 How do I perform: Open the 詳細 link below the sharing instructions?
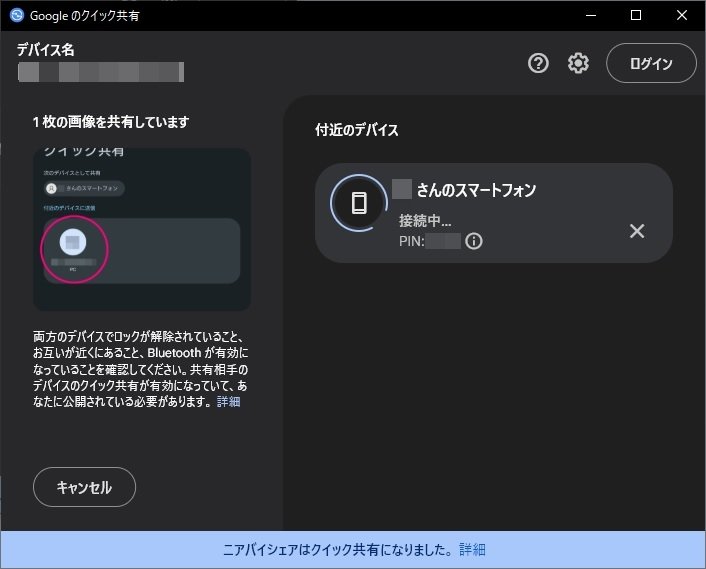[x=229, y=402]
